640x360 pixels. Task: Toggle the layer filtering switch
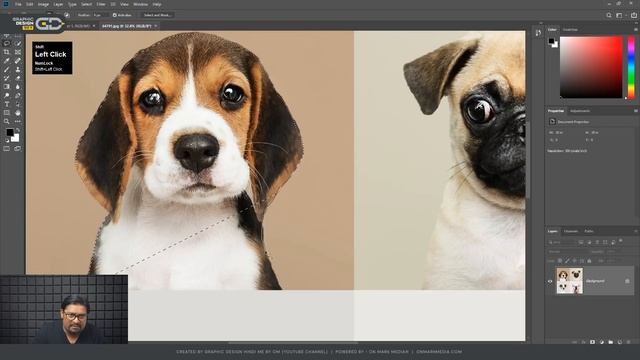pos(621,241)
